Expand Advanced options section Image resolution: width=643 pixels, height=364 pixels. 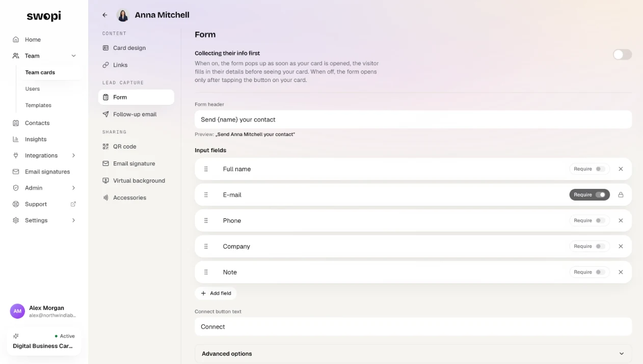(x=413, y=354)
